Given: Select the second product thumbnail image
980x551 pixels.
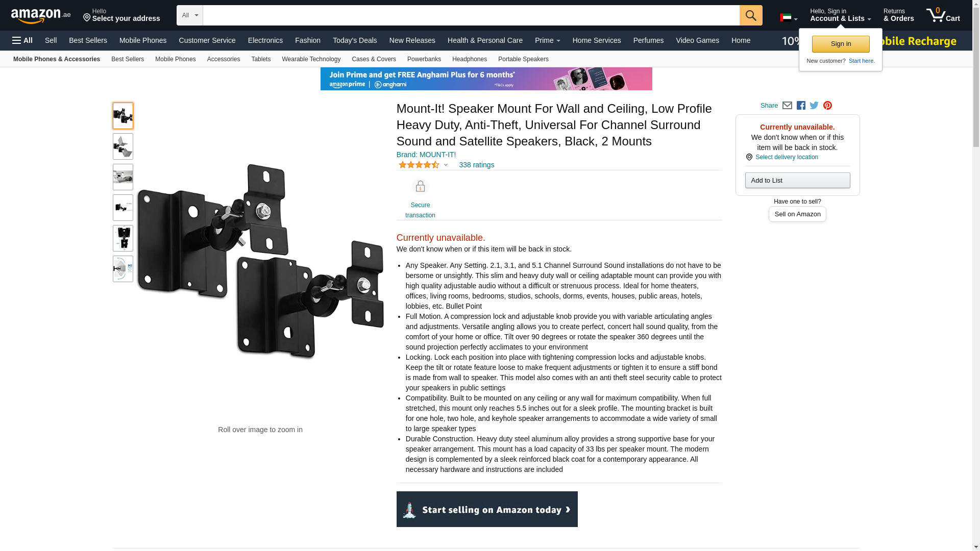Looking at the screenshot, I should pyautogui.click(x=123, y=146).
